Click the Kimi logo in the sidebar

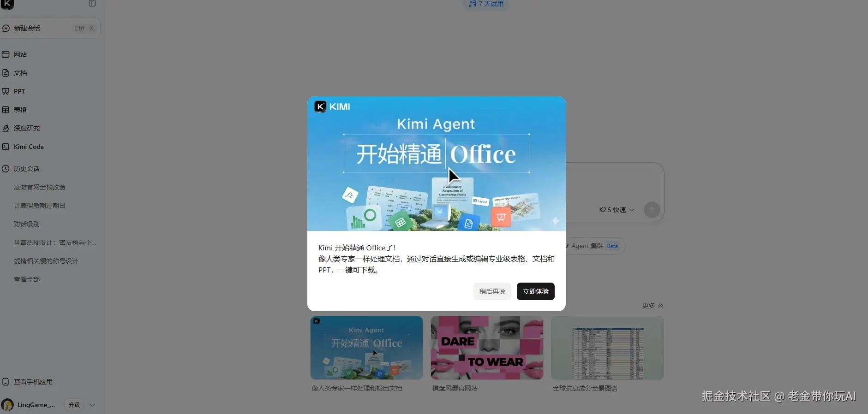click(x=7, y=4)
